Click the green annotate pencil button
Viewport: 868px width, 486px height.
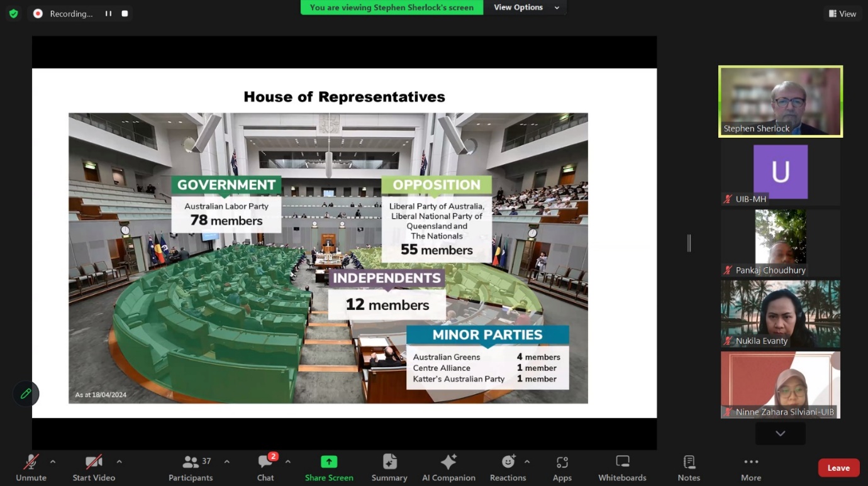point(26,394)
